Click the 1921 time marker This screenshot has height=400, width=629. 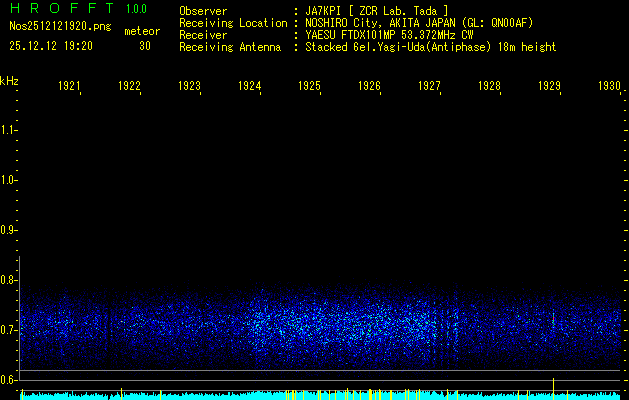click(x=69, y=87)
